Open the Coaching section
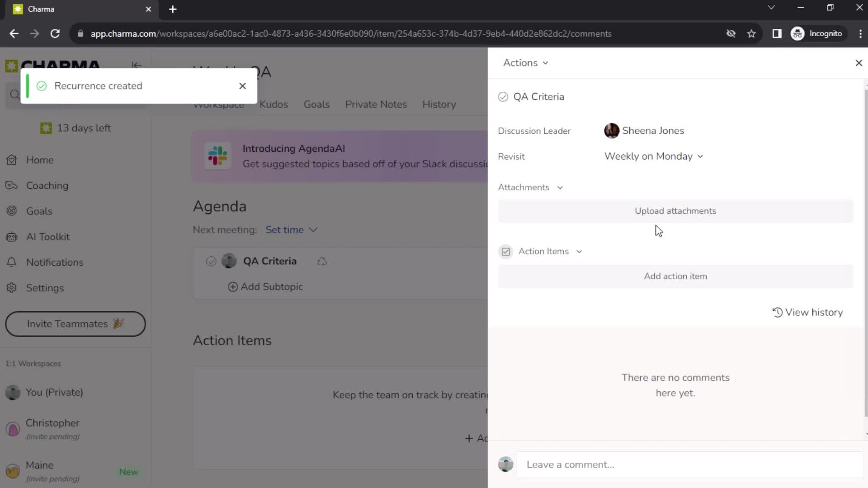 (x=47, y=185)
